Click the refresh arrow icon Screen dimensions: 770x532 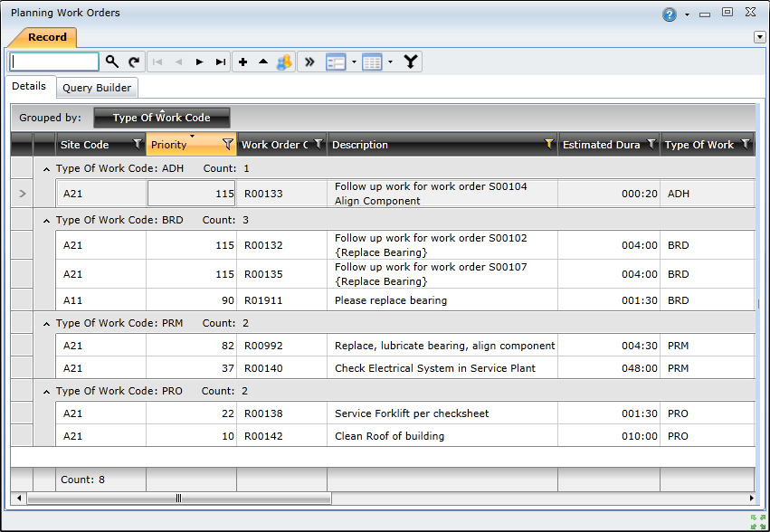pyautogui.click(x=134, y=62)
